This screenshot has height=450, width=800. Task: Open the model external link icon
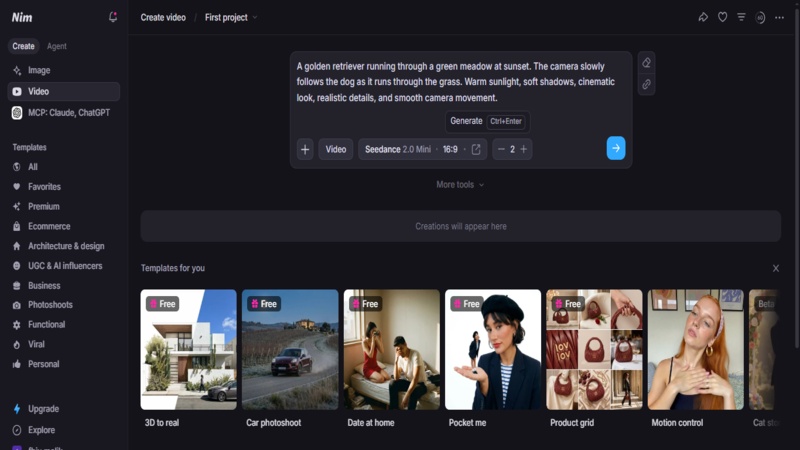(476, 149)
